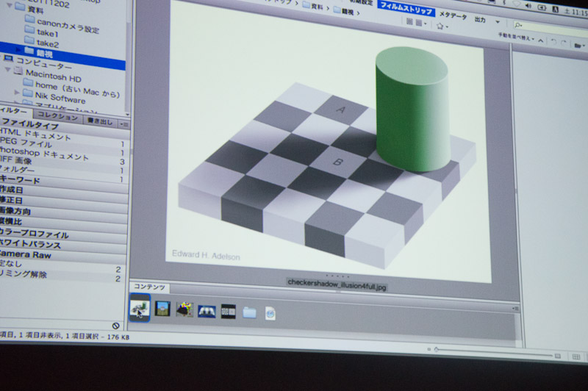Rotate image 90° clockwise
This screenshot has height=391, width=588.
pos(564,43)
